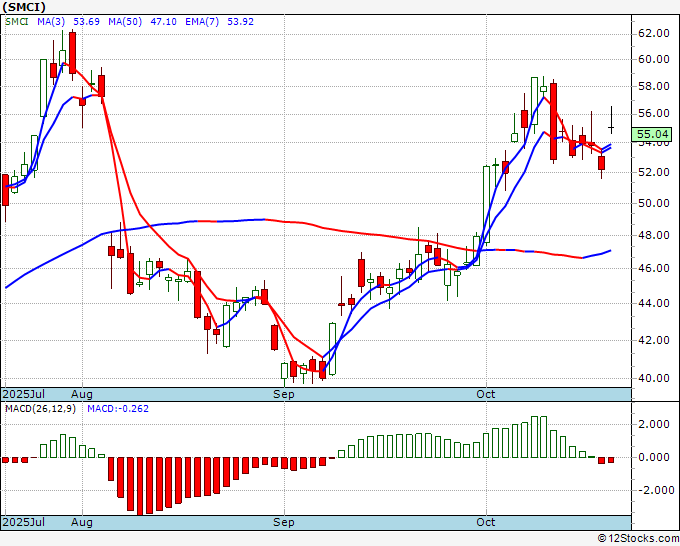Open the 12Stocks.com credit link
Viewport: 680px width, 546px height.
(638, 539)
